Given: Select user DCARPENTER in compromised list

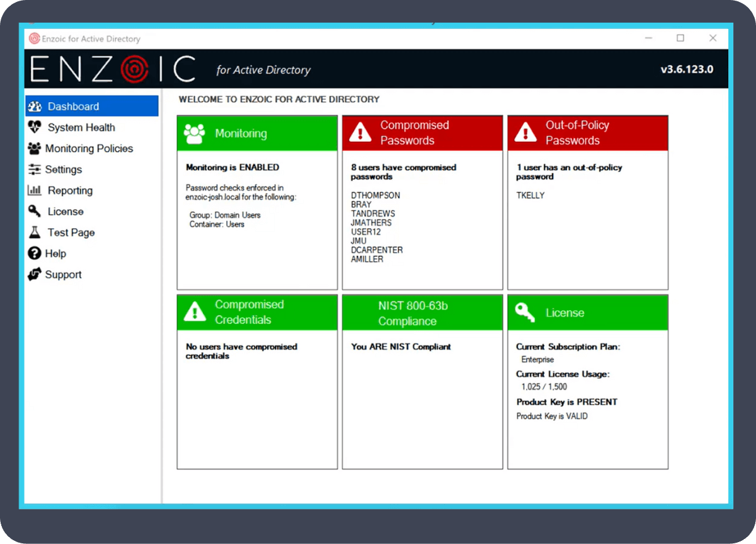Looking at the screenshot, I should point(377,250).
